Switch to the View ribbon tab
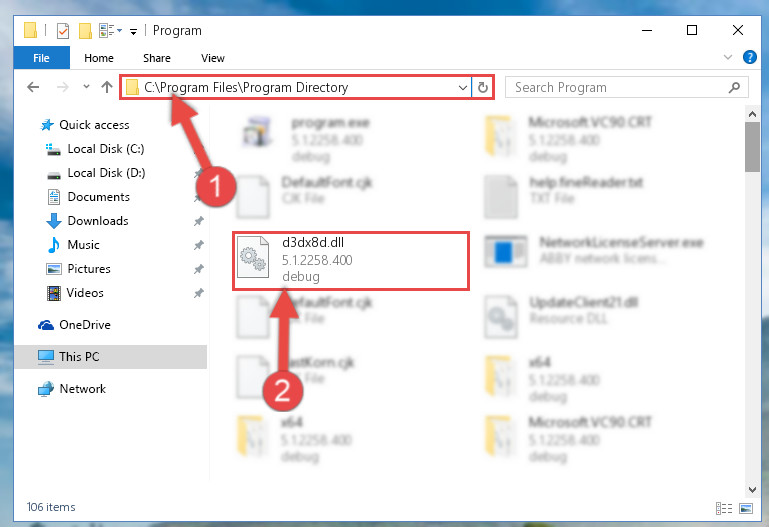 (213, 58)
